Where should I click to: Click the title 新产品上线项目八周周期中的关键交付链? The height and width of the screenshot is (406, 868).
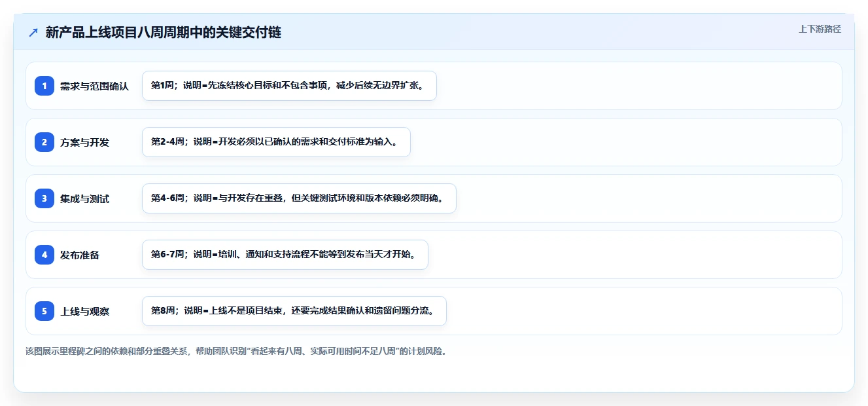tap(164, 33)
